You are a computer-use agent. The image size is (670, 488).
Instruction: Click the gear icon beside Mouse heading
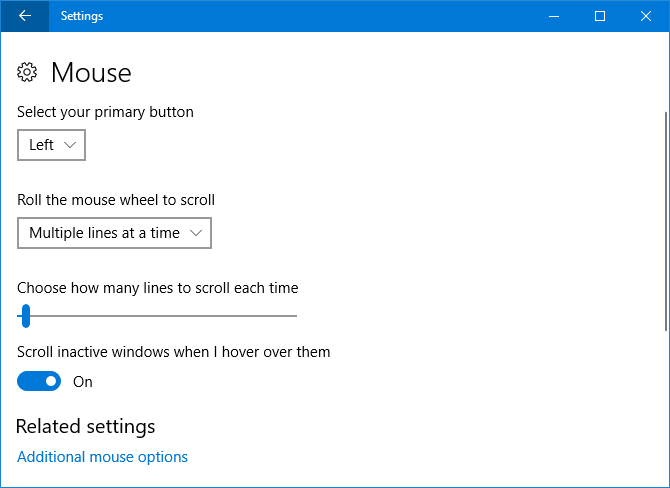coord(28,72)
